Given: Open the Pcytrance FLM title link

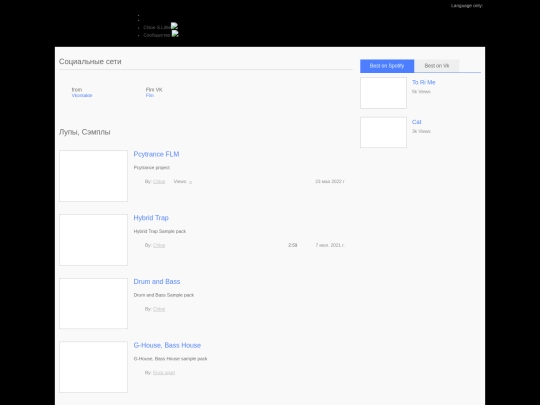Looking at the screenshot, I should (156, 154).
